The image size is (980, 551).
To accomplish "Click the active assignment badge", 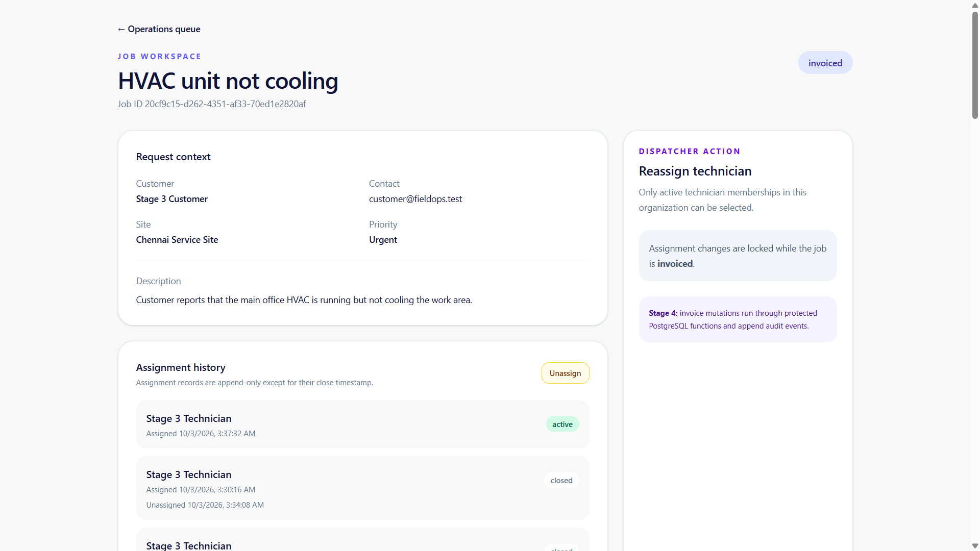I will pos(562,424).
